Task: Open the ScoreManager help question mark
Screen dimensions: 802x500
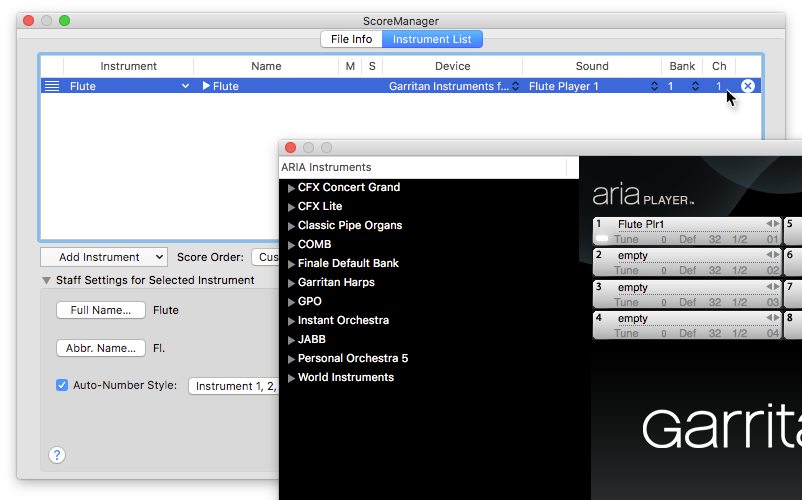Action: pos(57,455)
